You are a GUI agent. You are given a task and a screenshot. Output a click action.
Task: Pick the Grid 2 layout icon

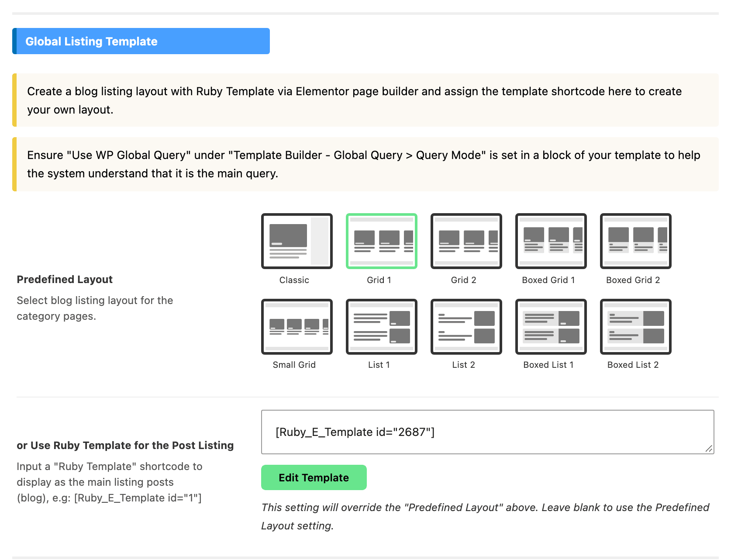coord(466,241)
